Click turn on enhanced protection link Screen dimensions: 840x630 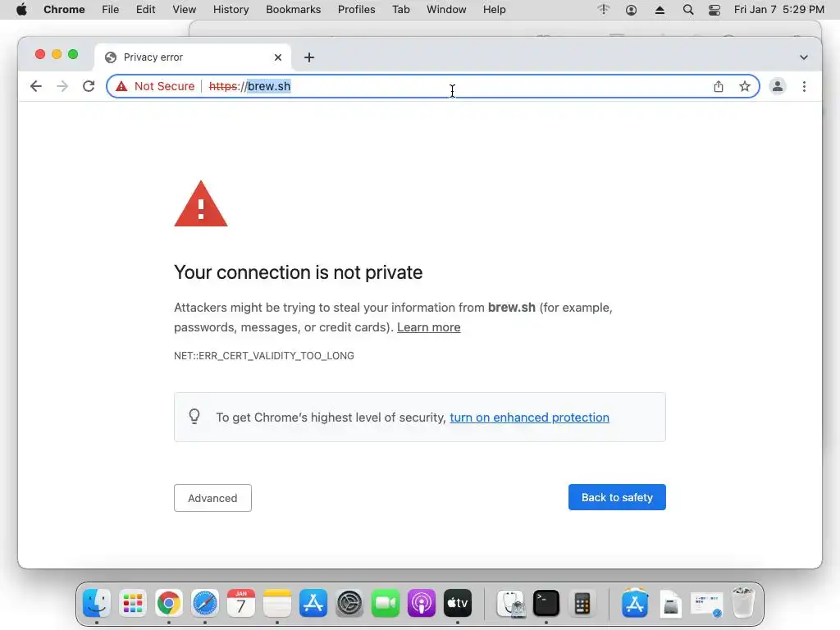pos(529,418)
